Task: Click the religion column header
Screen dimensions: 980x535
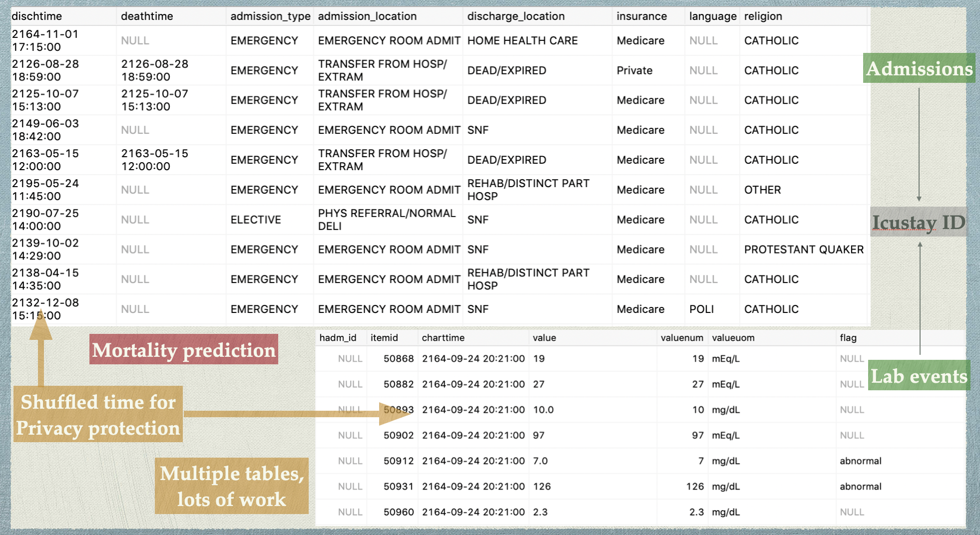Action: (763, 16)
